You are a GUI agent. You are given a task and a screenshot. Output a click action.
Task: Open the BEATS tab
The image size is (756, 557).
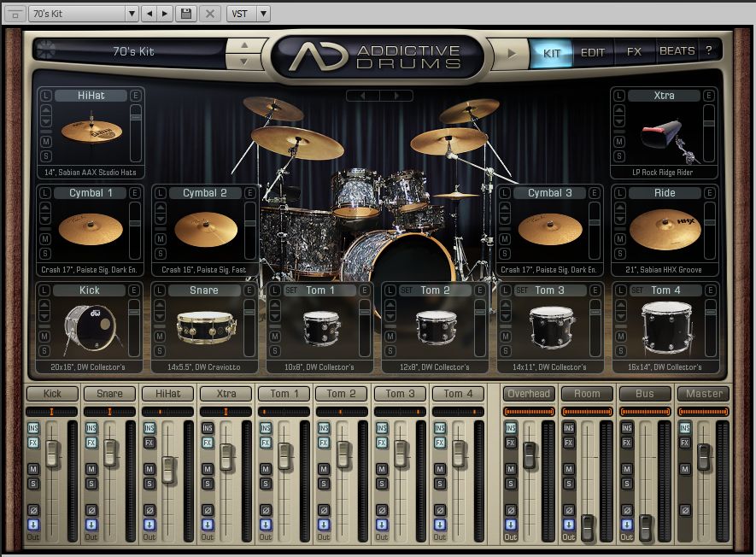coord(677,51)
